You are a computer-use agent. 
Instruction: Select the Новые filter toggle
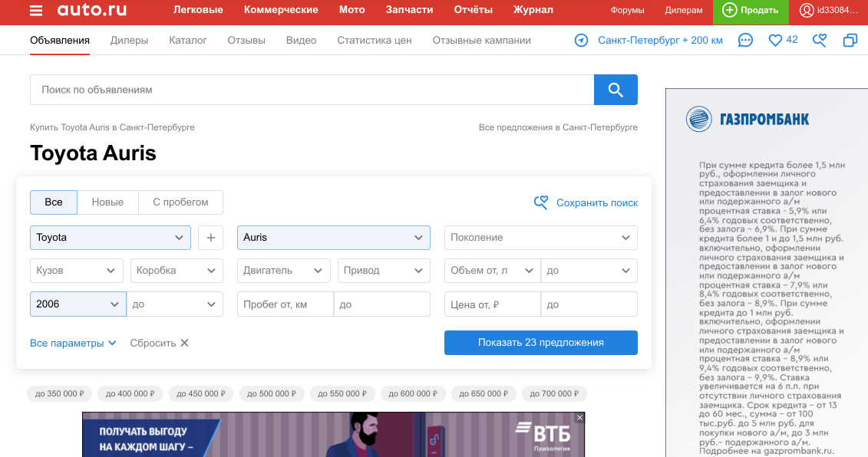click(107, 202)
